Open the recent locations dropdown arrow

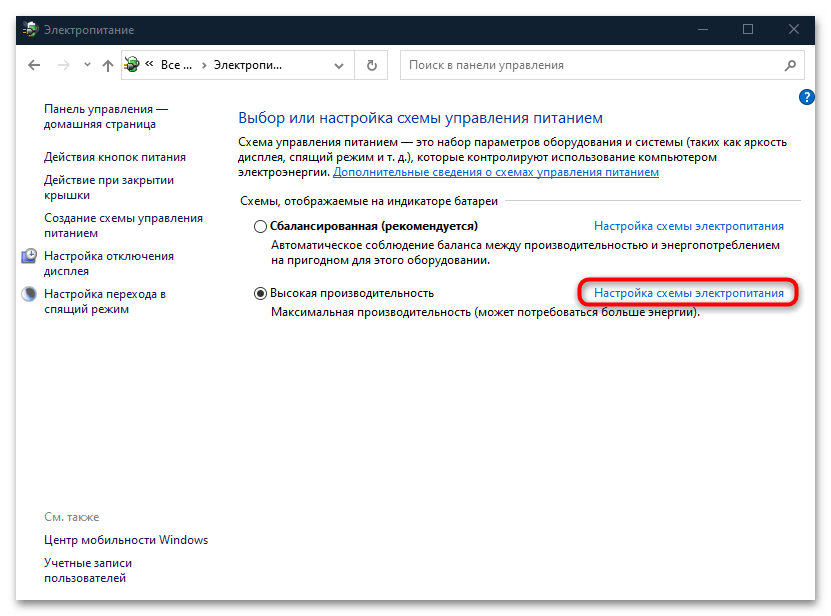click(86, 66)
